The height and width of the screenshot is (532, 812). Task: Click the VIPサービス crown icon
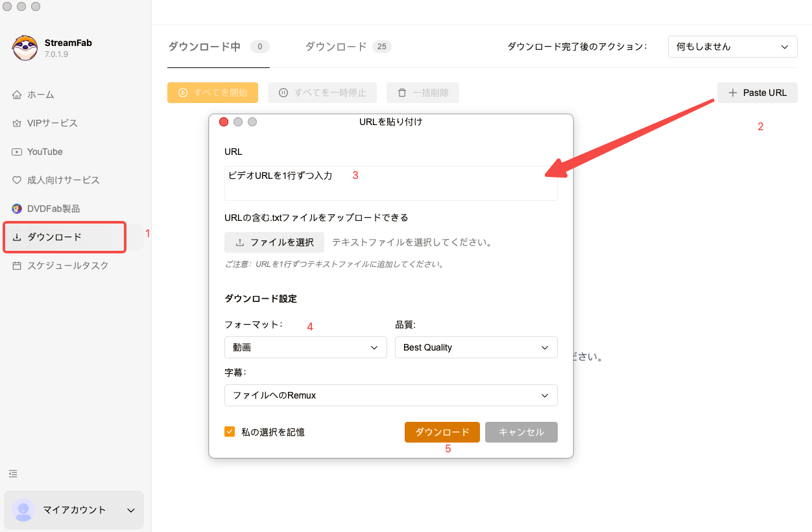(x=17, y=123)
